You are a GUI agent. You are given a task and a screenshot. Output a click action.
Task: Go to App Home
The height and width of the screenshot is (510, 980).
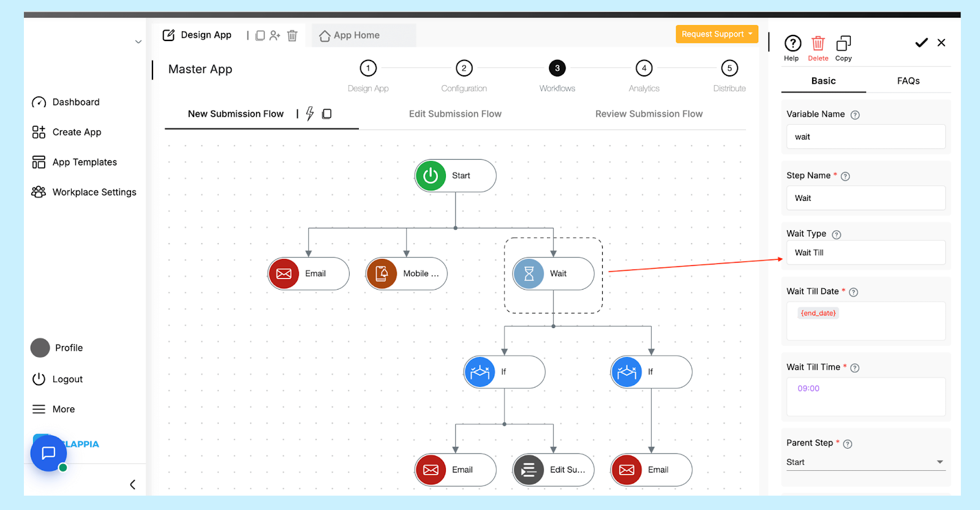[350, 36]
